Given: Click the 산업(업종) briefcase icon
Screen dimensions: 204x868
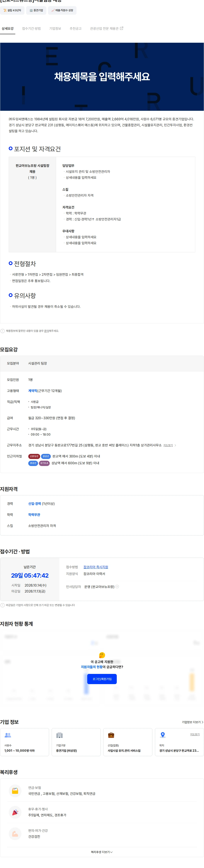Looking at the screenshot, I should coord(111,735).
